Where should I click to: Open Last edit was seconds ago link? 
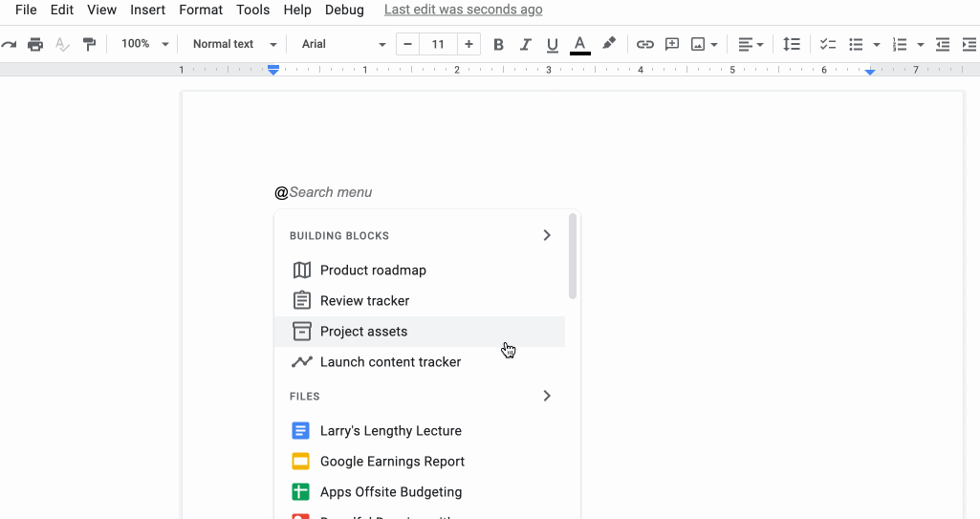[x=463, y=10]
